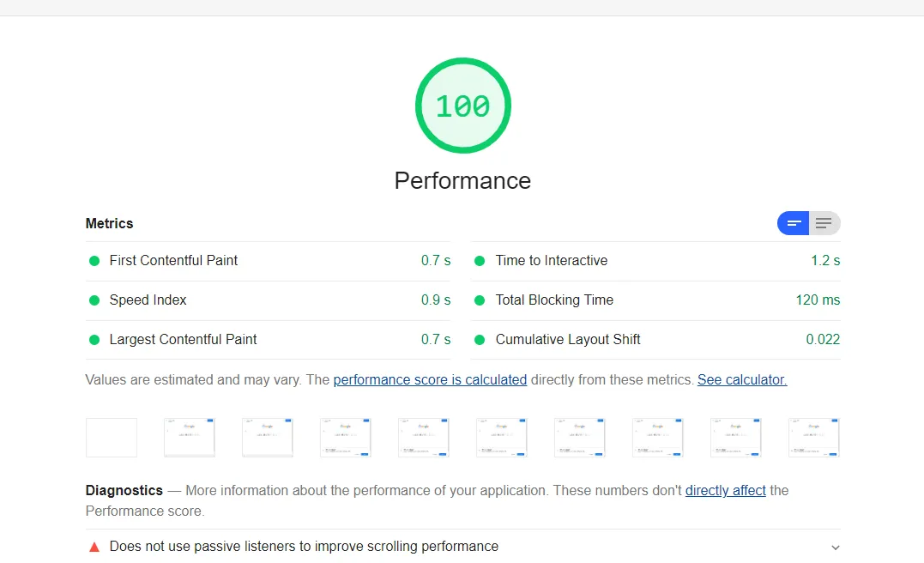Viewport: 924px width, 563px height.
Task: Expand 'Does not use passive listeners' audit
Action: pos(304,547)
